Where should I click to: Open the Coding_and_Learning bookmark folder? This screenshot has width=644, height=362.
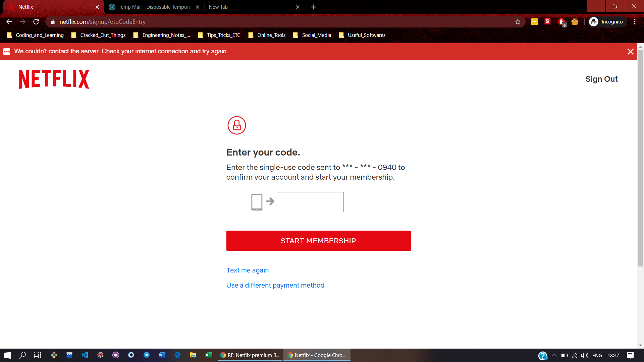pyautogui.click(x=36, y=35)
